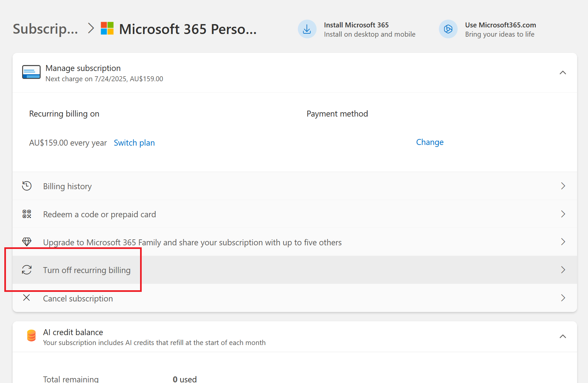588x383 pixels.
Task: Open Redeem a code or prepaid card
Action: (x=99, y=214)
